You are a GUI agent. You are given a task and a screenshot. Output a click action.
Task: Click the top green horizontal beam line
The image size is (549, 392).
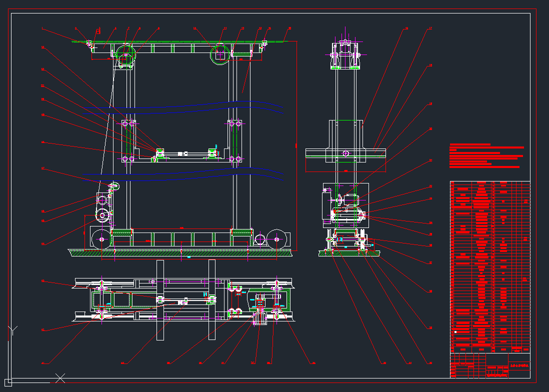[x=180, y=42]
